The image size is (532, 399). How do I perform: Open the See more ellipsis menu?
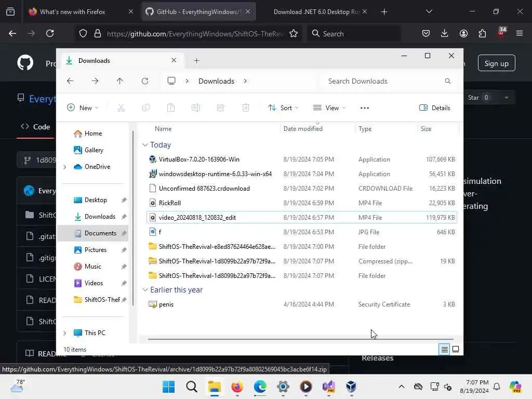pos(364,108)
